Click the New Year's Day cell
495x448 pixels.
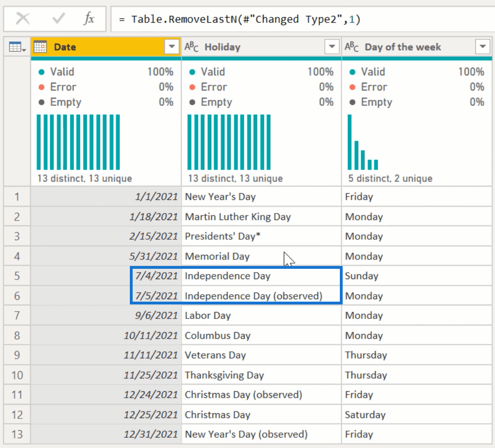click(262, 197)
